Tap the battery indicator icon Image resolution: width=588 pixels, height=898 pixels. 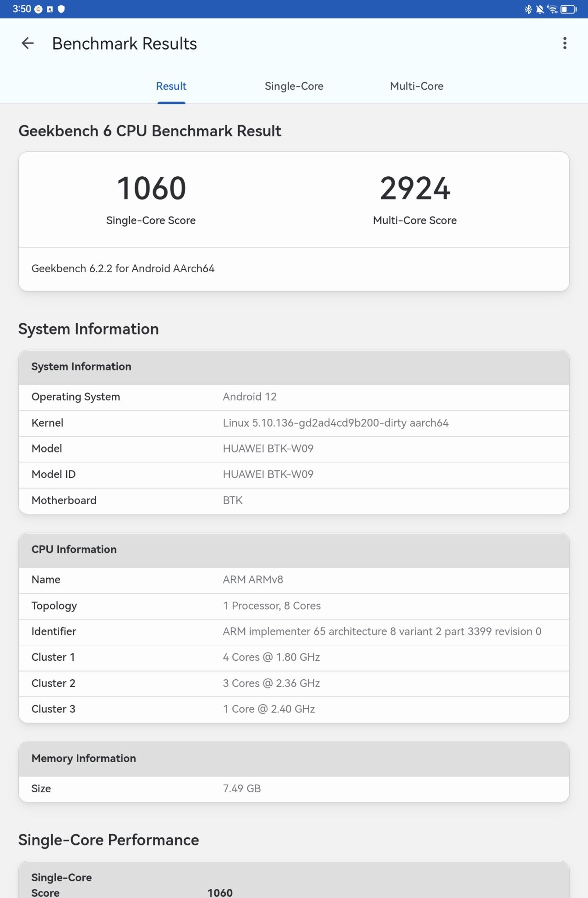569,9
